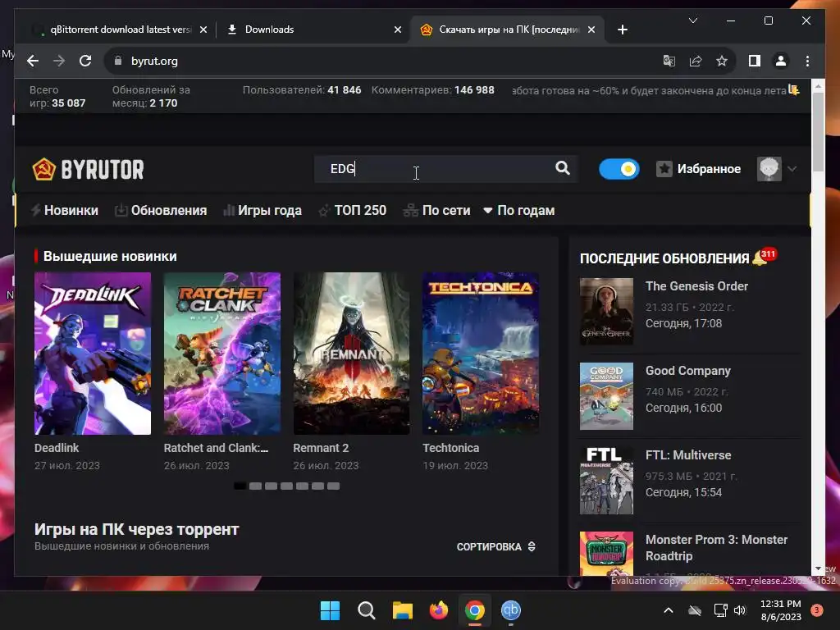Open The Genesis Order update entry
Image resolution: width=840 pixels, height=630 pixels.
click(696, 286)
